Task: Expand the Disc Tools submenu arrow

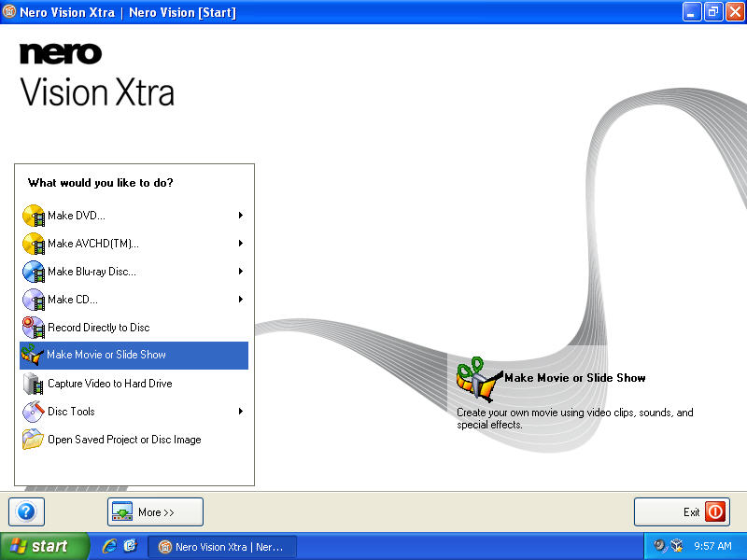Action: (x=241, y=412)
